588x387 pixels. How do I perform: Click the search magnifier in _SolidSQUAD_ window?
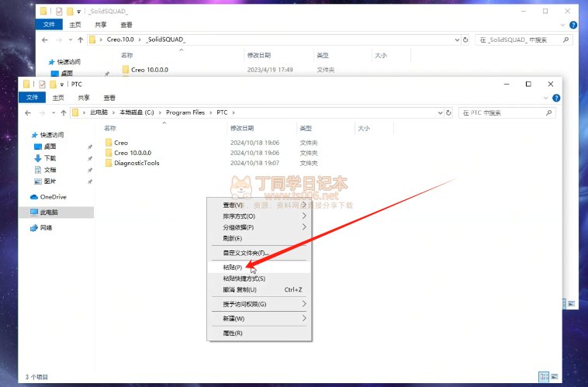click(566, 40)
